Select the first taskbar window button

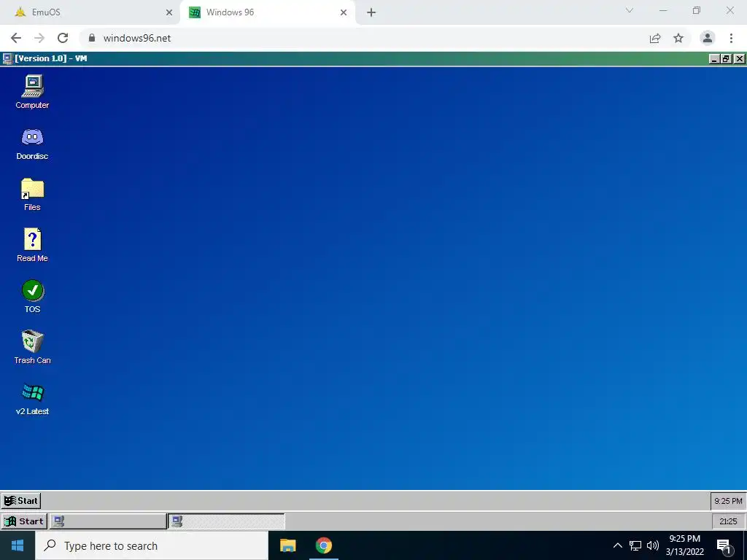[x=108, y=521]
